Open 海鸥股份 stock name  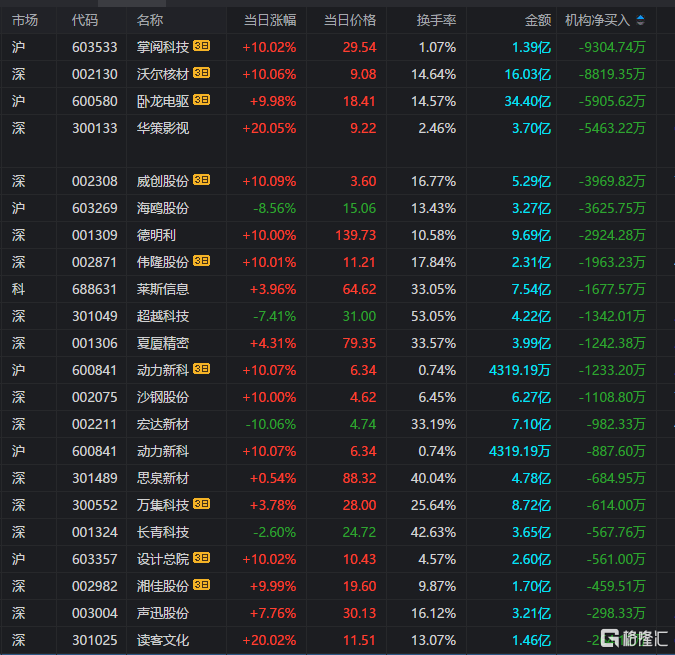pos(163,208)
